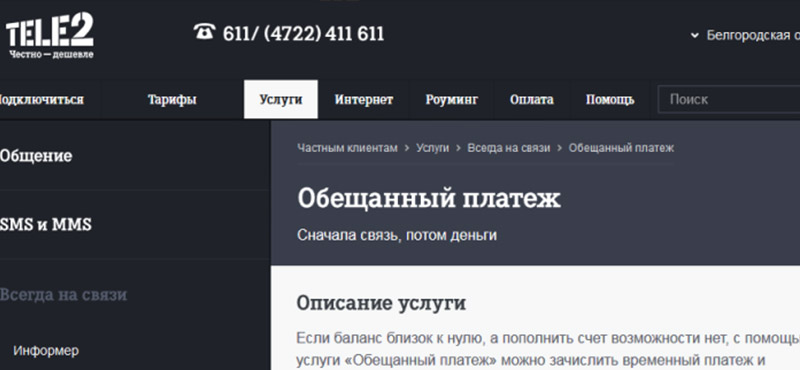Click the Описание услуги heading
Image resolution: width=800 pixels, height=370 pixels.
pyautogui.click(x=381, y=304)
